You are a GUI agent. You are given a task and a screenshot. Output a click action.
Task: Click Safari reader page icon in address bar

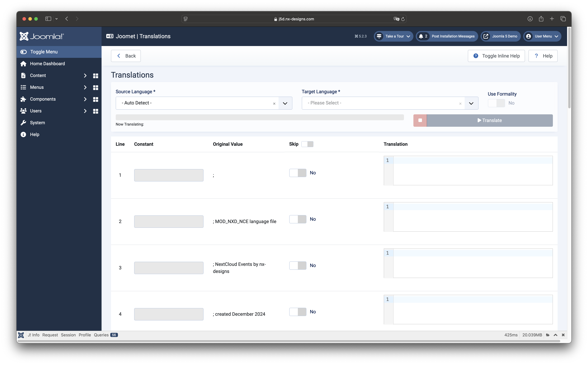coord(186,19)
